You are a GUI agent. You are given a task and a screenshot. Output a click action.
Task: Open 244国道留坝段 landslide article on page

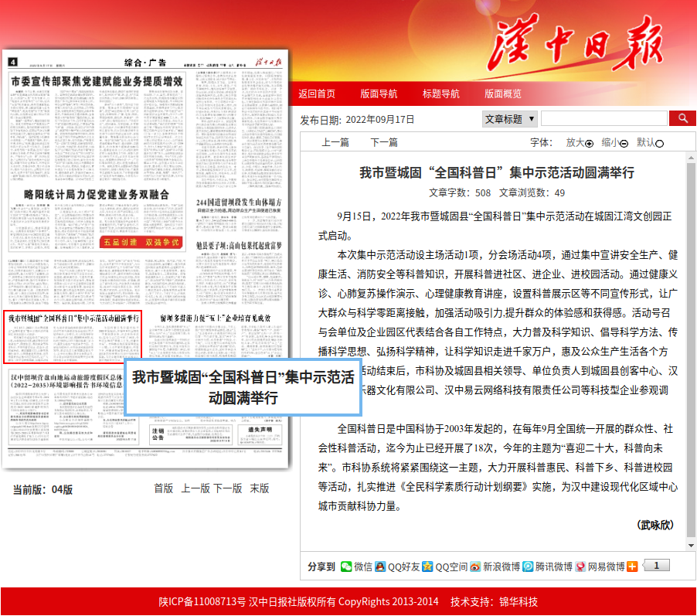click(x=239, y=202)
